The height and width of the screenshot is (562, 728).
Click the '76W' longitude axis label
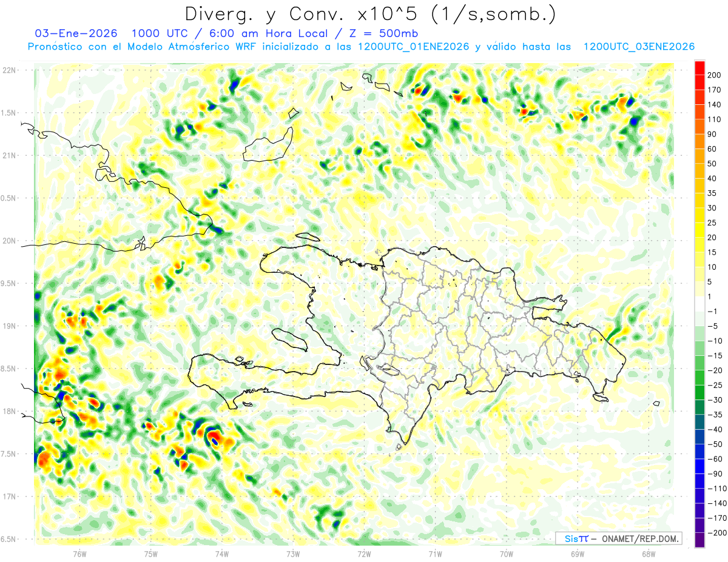pyautogui.click(x=79, y=554)
